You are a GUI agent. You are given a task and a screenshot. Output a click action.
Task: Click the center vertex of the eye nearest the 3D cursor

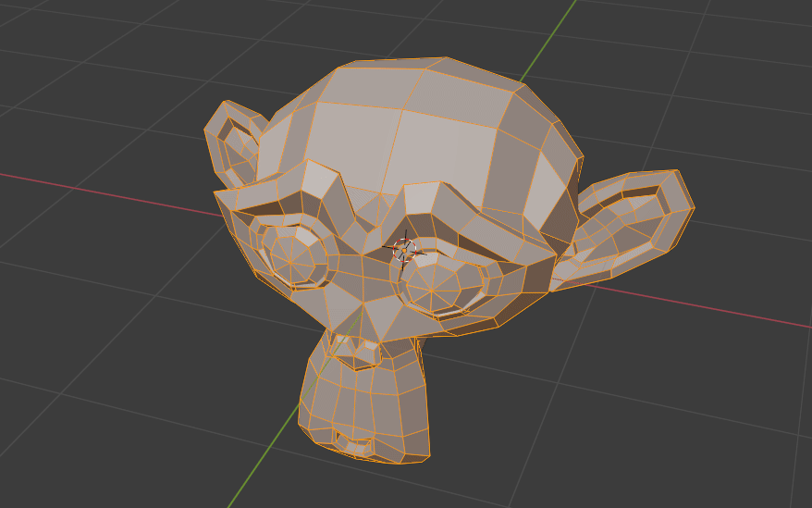point(431,290)
